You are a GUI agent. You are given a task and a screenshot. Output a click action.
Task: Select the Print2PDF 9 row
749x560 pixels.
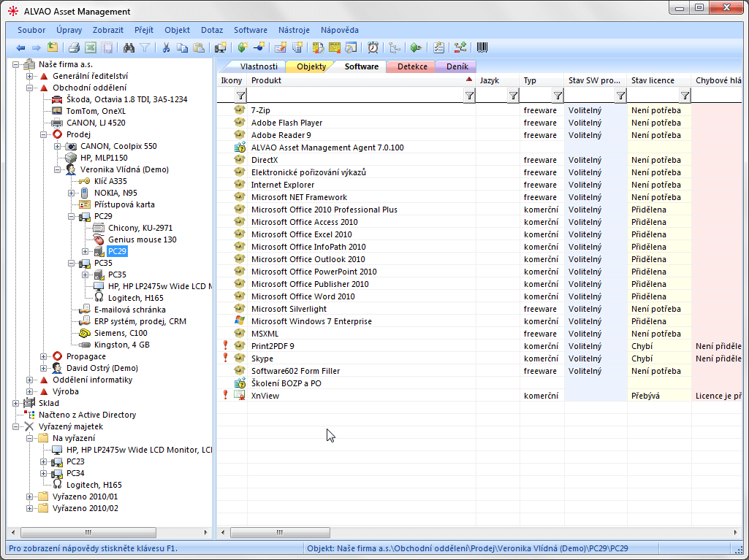479,346
